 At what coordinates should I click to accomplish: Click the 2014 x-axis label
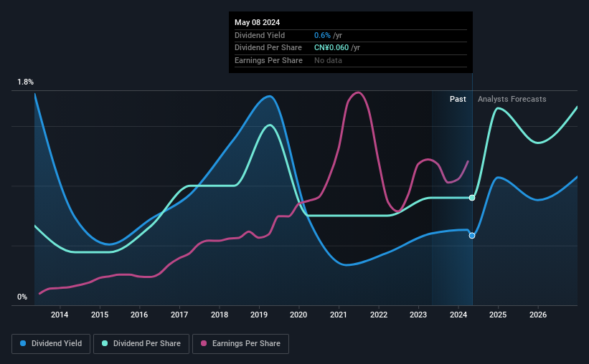[60, 315]
